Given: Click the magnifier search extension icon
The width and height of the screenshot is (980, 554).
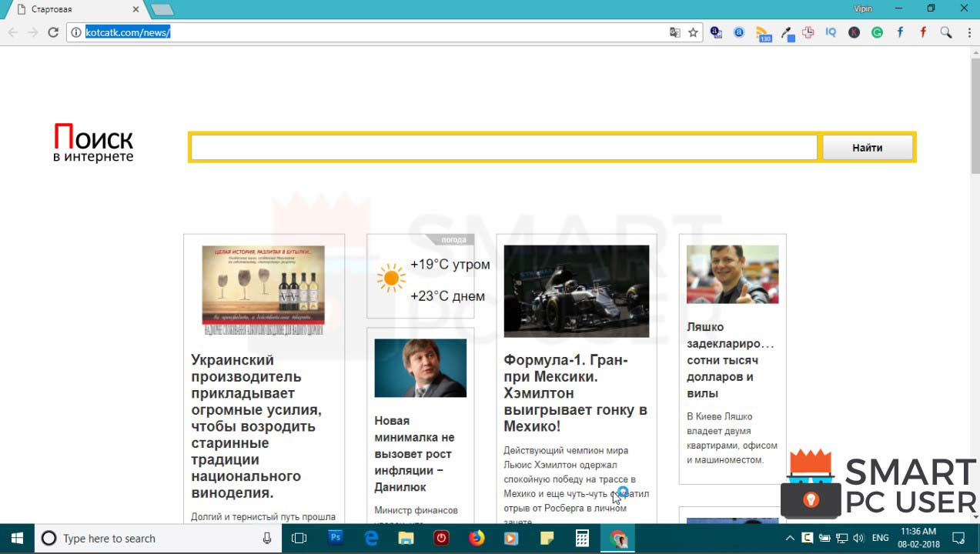Looking at the screenshot, I should 945,32.
